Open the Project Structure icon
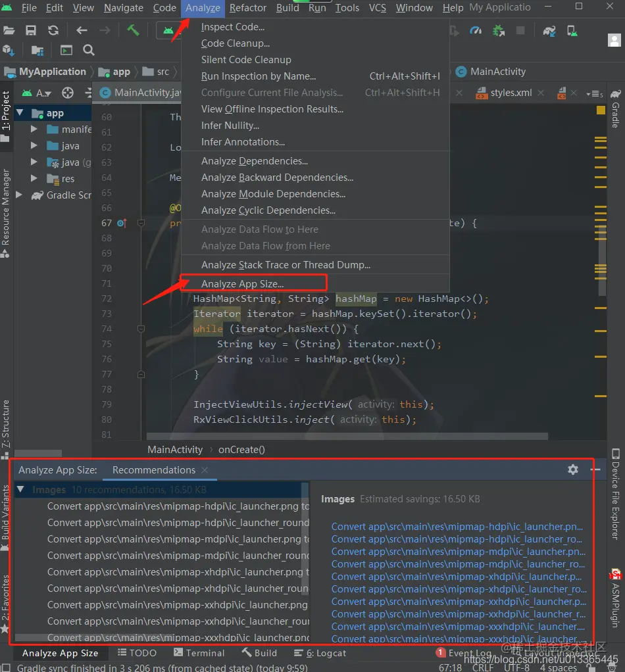The height and width of the screenshot is (672, 625). pyautogui.click(x=37, y=51)
